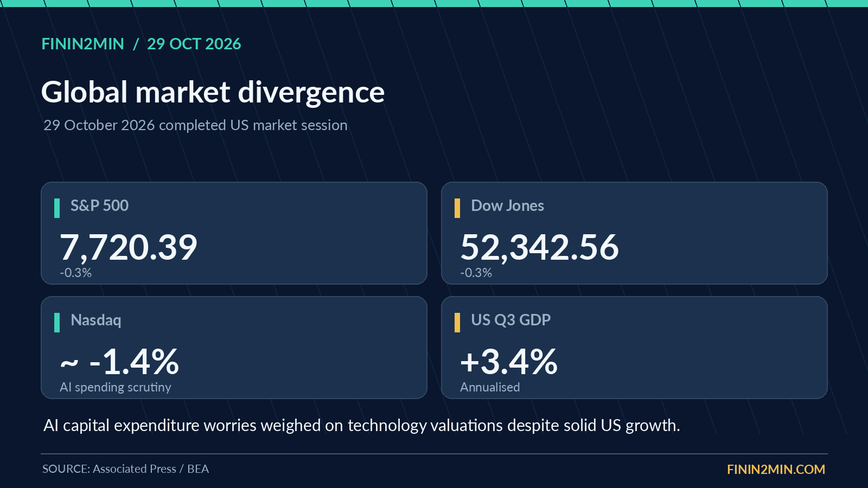Click the Nasdaq card label
The width and height of the screenshot is (868, 488).
(96, 320)
